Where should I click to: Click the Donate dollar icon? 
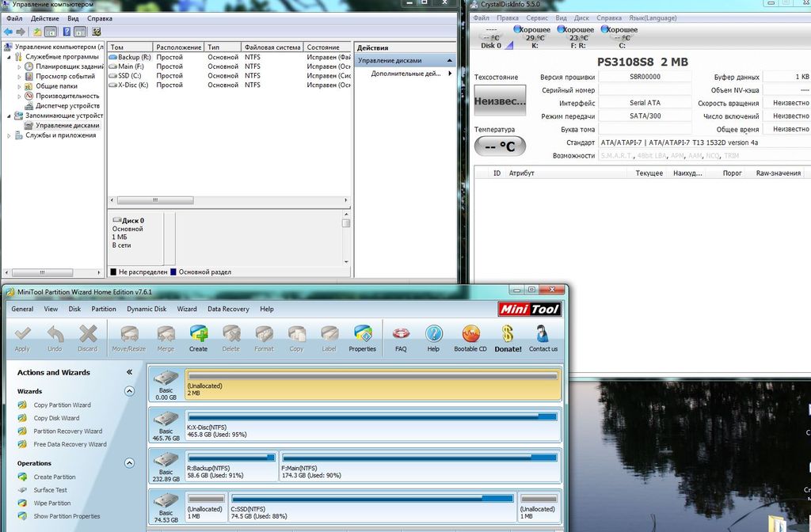click(x=508, y=335)
